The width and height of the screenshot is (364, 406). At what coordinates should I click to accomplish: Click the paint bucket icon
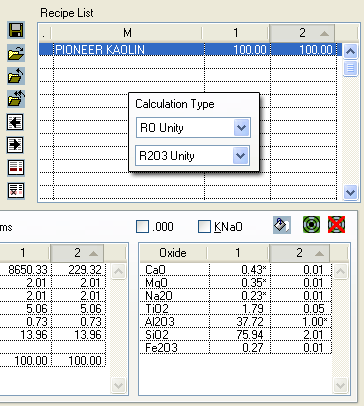282,225
